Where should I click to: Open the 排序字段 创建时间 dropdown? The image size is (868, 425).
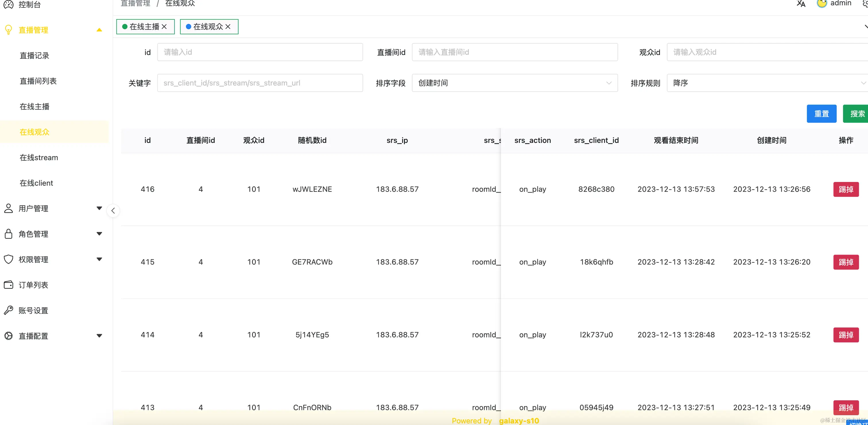click(515, 83)
